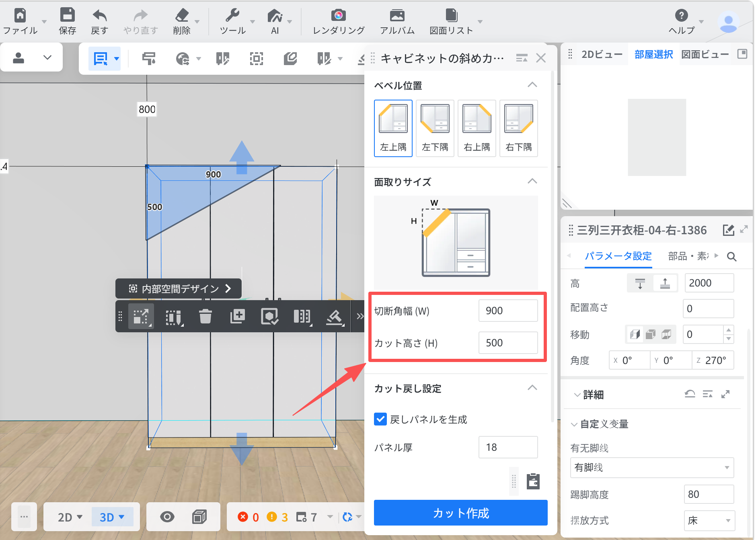Viewport: 756px width, 540px height.
Task: Click the columns split icon in floating toolbar
Action: pos(302,316)
